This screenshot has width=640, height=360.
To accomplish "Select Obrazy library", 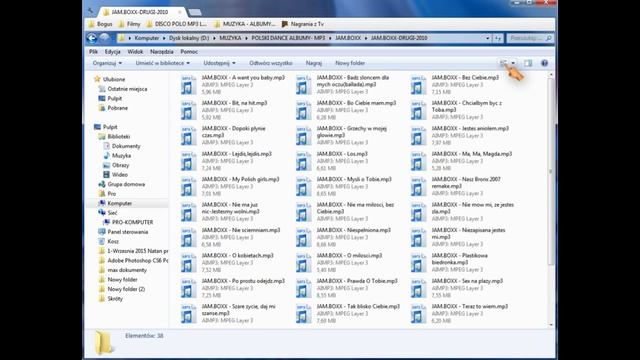I will [120, 165].
